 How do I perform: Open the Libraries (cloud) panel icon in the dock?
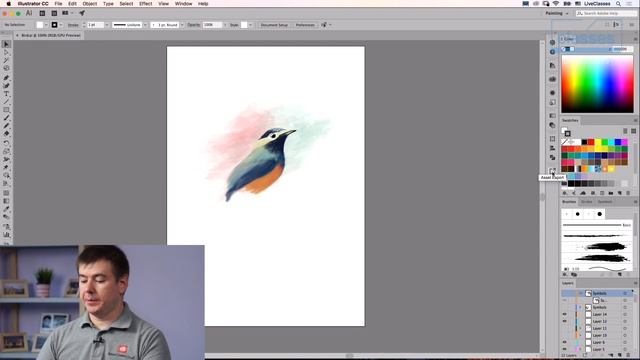pyautogui.click(x=552, y=79)
